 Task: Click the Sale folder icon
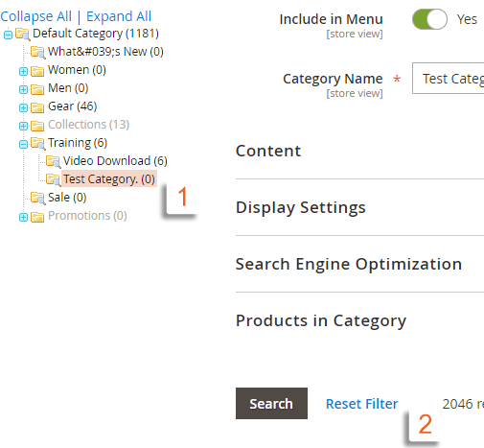click(x=38, y=199)
